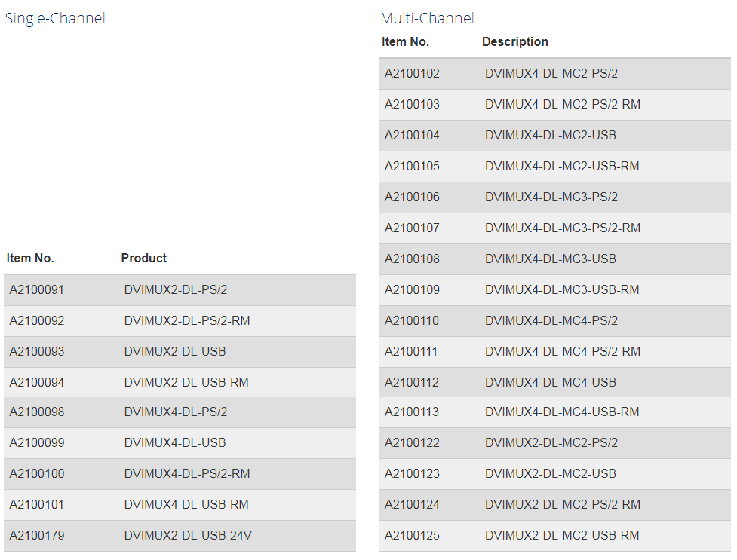The height and width of the screenshot is (560, 737).
Task: Click the DVIMUX2-DL-USB-24V product
Action: pos(188,536)
